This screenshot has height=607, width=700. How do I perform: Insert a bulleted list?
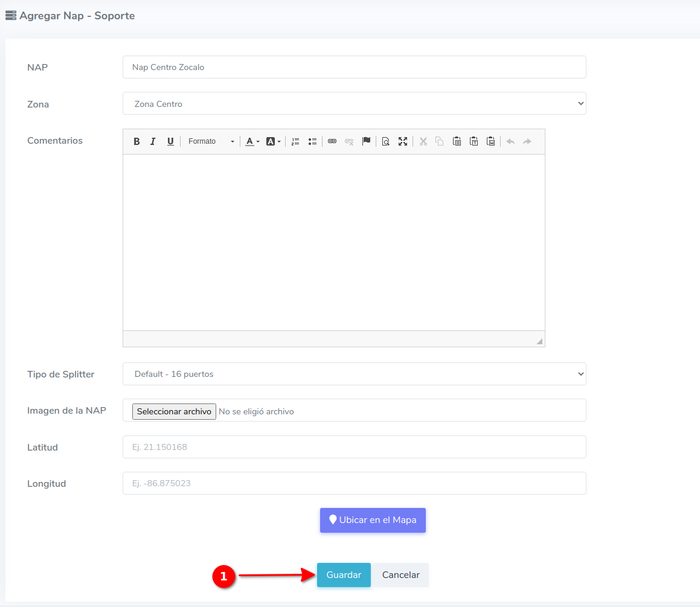coord(312,141)
